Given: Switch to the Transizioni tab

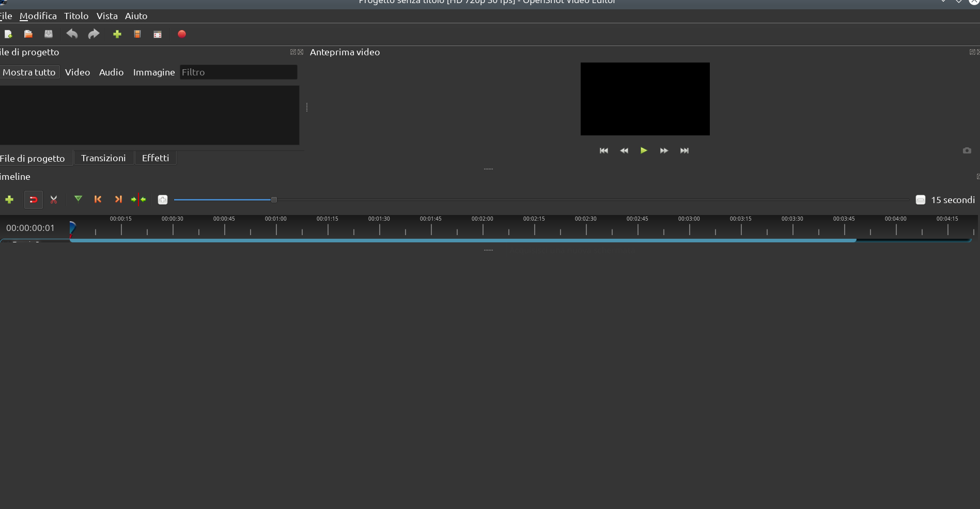Looking at the screenshot, I should [x=103, y=158].
